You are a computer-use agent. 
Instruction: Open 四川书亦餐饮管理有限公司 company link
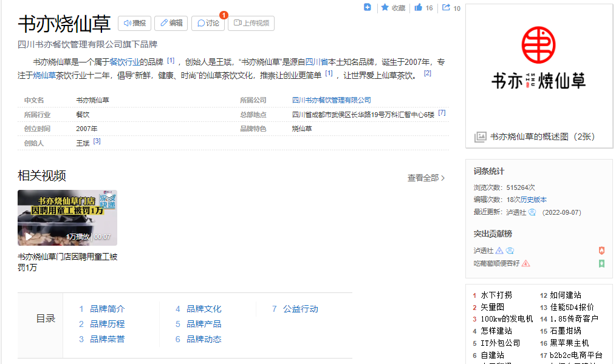331,100
